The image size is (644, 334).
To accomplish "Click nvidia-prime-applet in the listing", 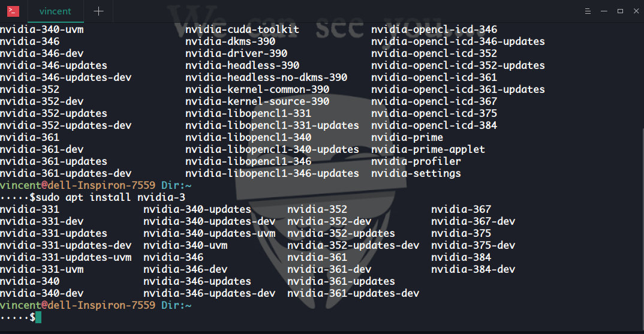I will pos(428,149).
